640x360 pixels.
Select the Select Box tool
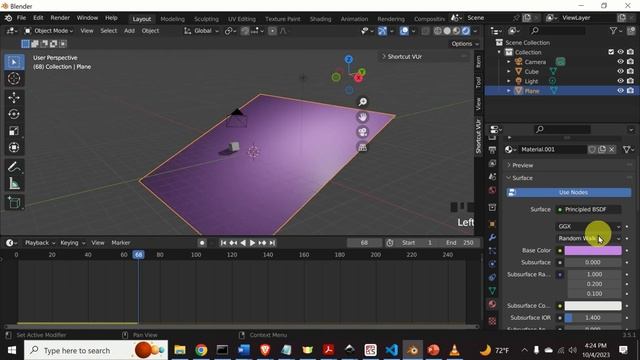(14, 62)
